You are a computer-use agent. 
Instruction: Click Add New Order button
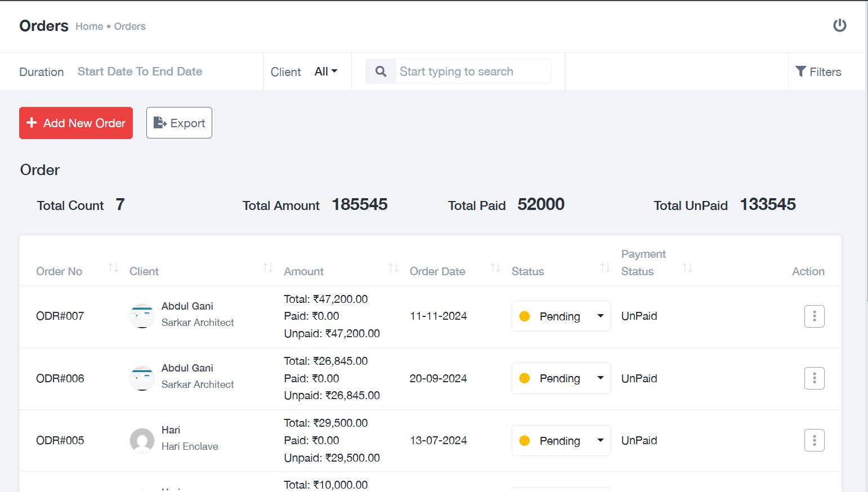[x=76, y=123]
